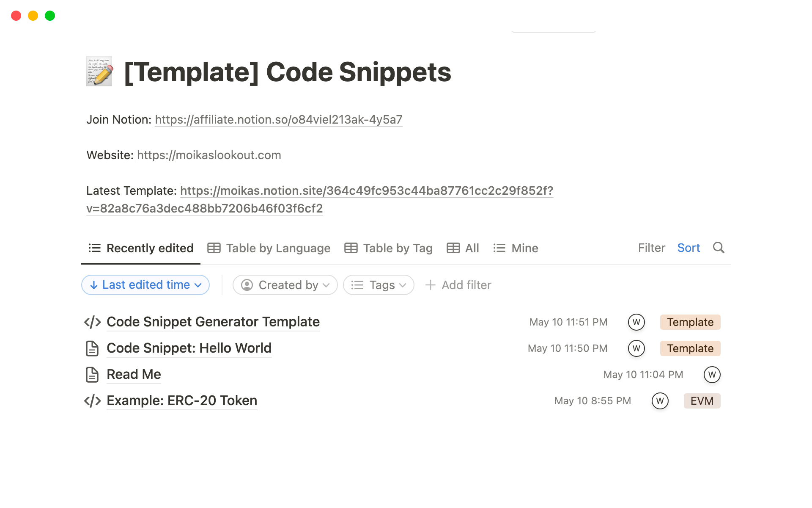The width and height of the screenshot is (812, 508).
Task: Click the Mine list view icon
Action: (x=499, y=248)
